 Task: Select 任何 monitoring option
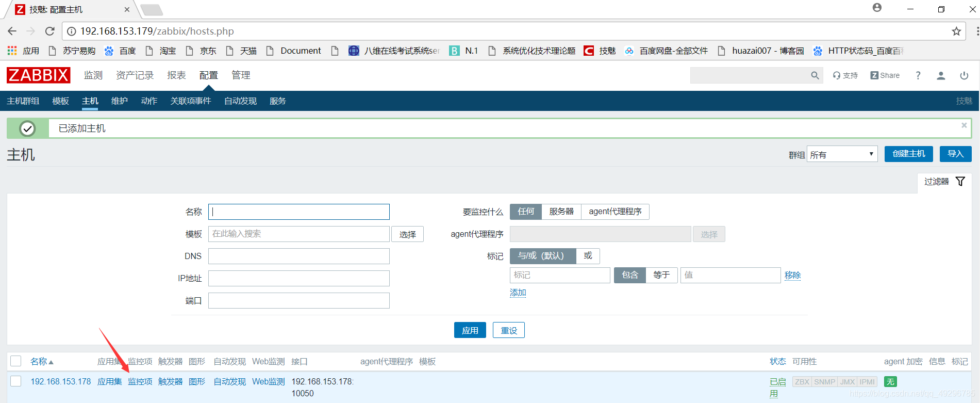(526, 212)
